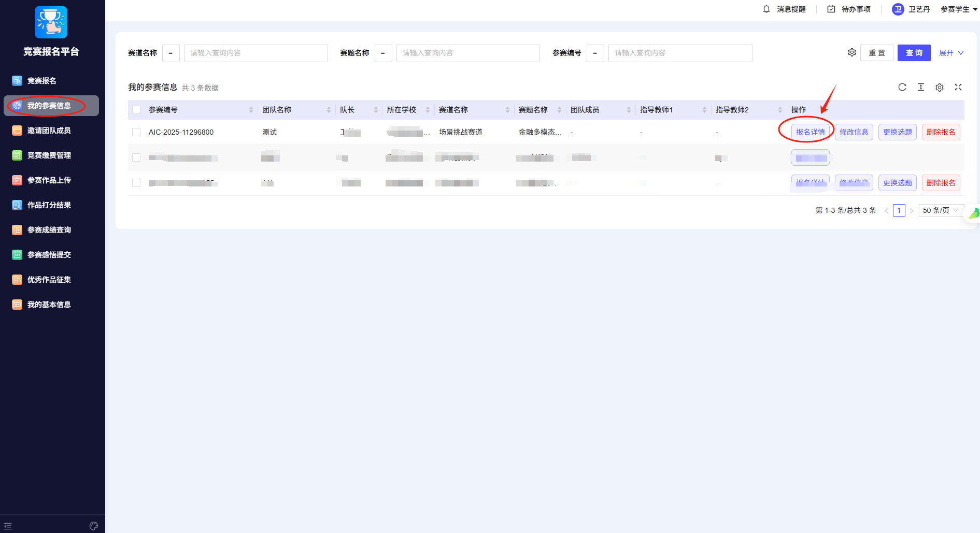Click the 赛道名称 search input field

tap(255, 53)
